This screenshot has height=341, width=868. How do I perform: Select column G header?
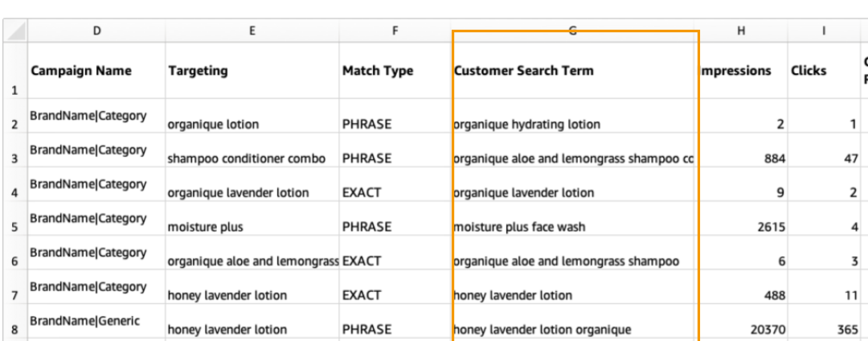click(x=572, y=31)
